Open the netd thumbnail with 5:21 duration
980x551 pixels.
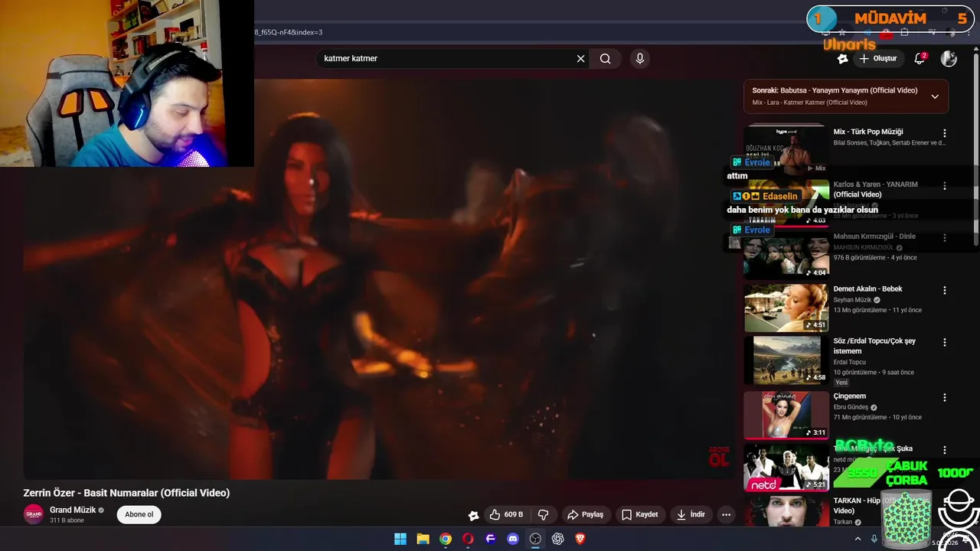(x=786, y=468)
